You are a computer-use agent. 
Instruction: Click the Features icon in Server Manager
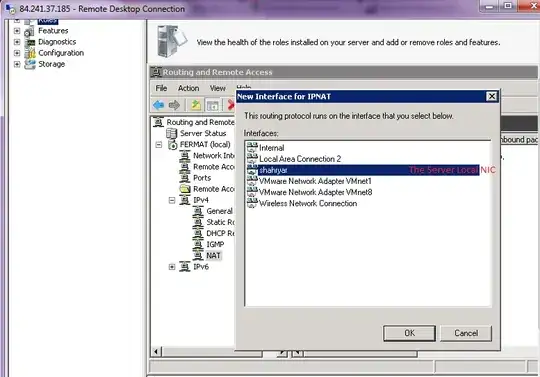30,31
